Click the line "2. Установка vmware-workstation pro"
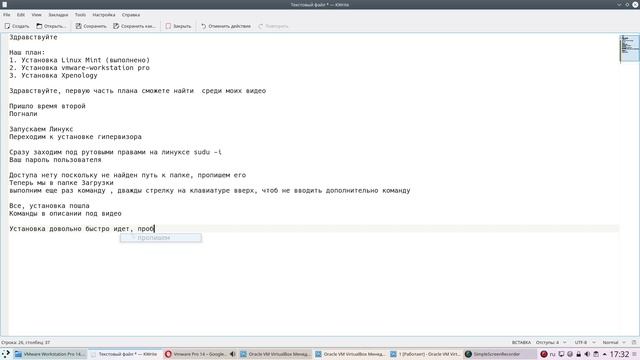640x360 pixels. 80,68
